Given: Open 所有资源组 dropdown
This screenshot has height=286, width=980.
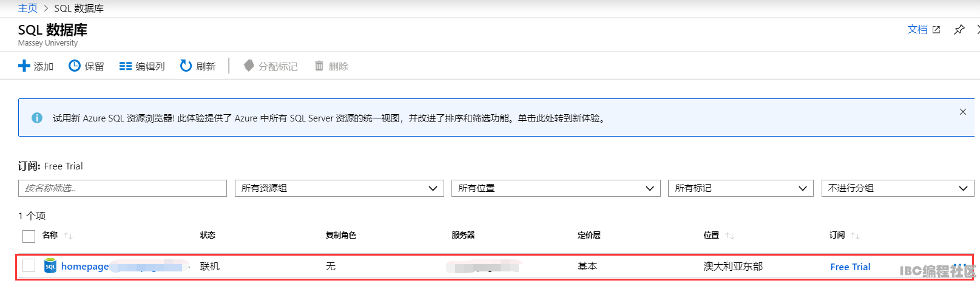Looking at the screenshot, I should point(339,188).
